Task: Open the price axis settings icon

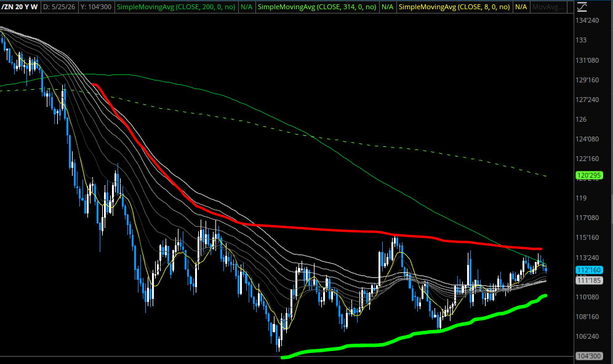Action: coord(582,7)
